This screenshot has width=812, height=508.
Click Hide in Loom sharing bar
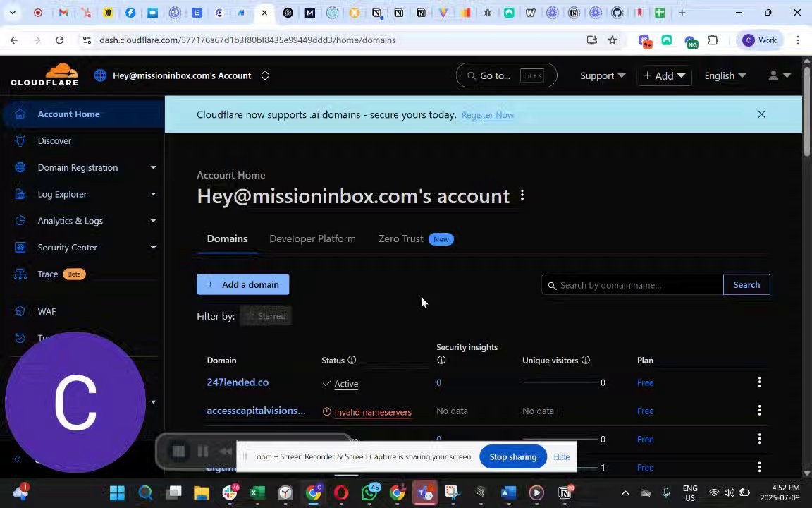tap(561, 456)
